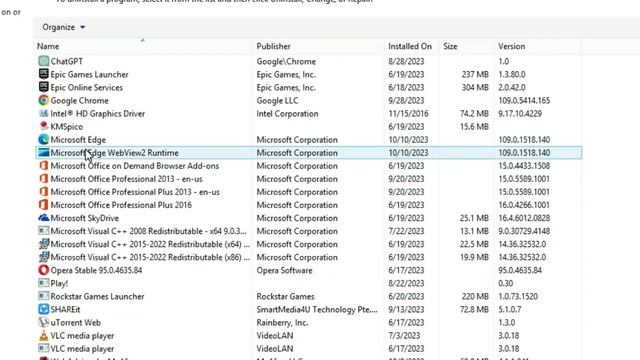Click the Intel HD Graphics Driver icon
Image resolution: width=640 pixels, height=360 pixels.
point(43,113)
